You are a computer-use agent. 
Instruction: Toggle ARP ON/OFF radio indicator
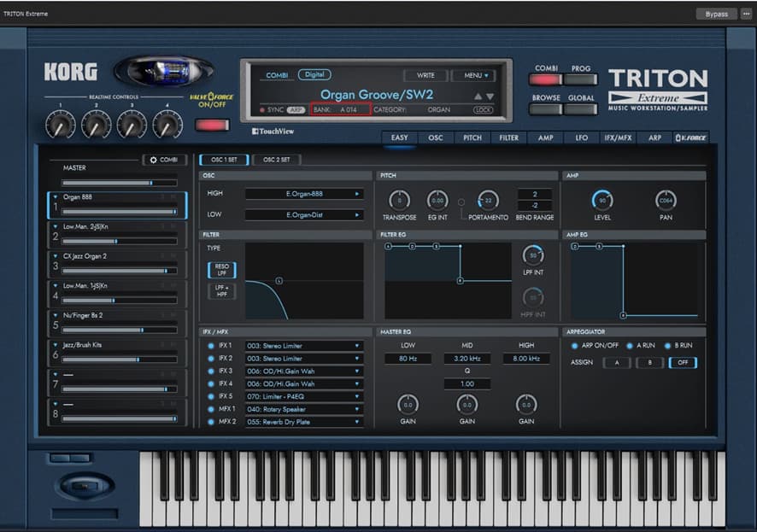tap(574, 346)
